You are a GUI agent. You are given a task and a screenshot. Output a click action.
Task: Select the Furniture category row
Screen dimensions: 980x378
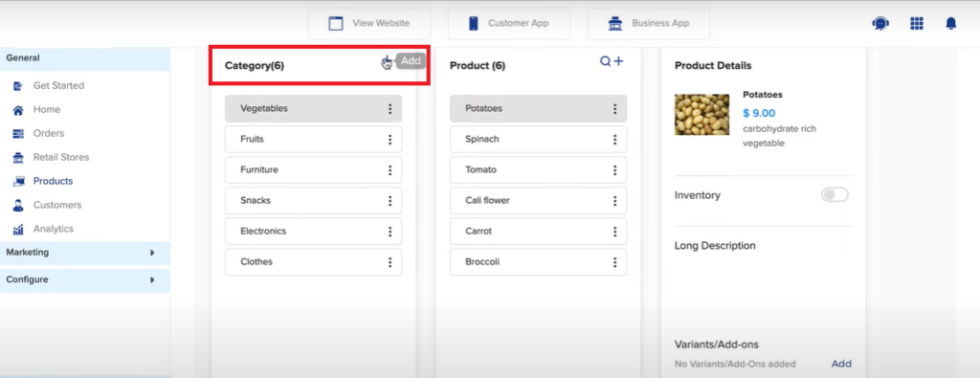click(313, 170)
